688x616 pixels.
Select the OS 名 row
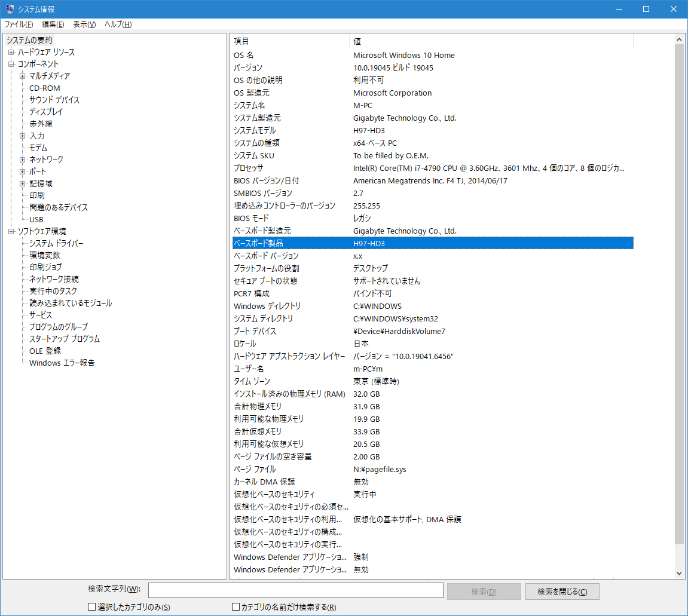coord(433,55)
